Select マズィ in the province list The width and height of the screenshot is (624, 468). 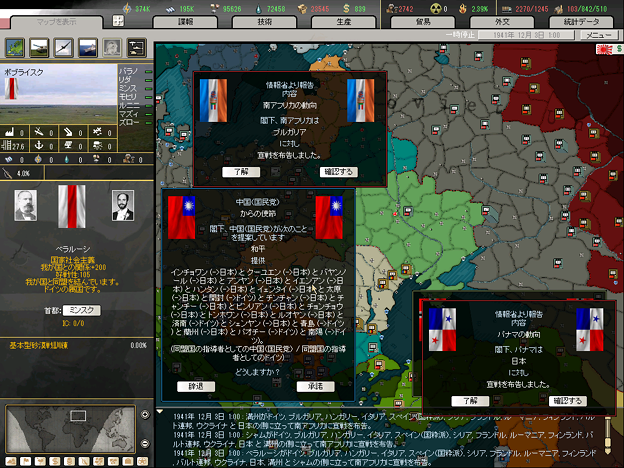[x=136, y=114]
